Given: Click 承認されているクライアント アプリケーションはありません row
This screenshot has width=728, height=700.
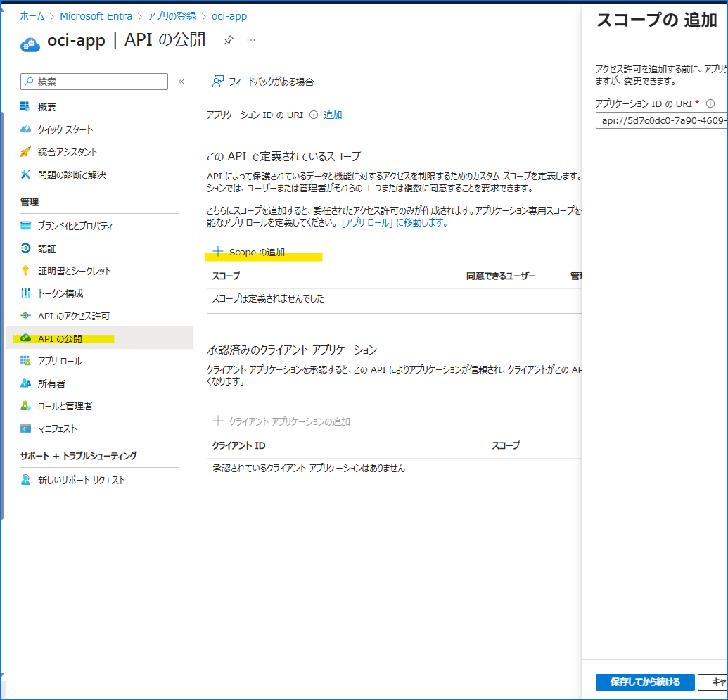Looking at the screenshot, I should pyautogui.click(x=394, y=469).
